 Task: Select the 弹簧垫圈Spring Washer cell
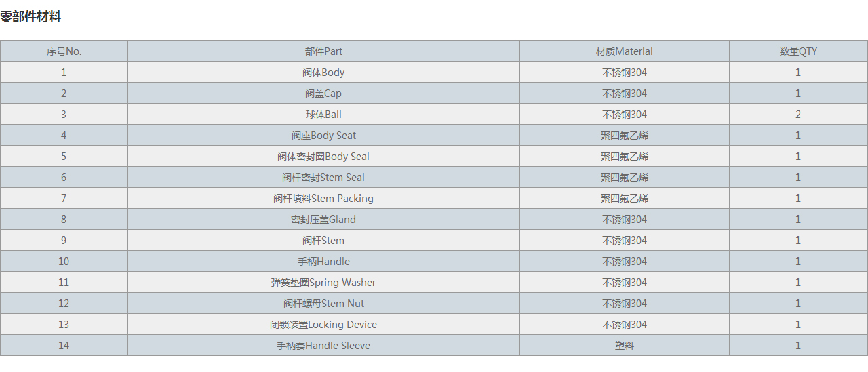(323, 283)
